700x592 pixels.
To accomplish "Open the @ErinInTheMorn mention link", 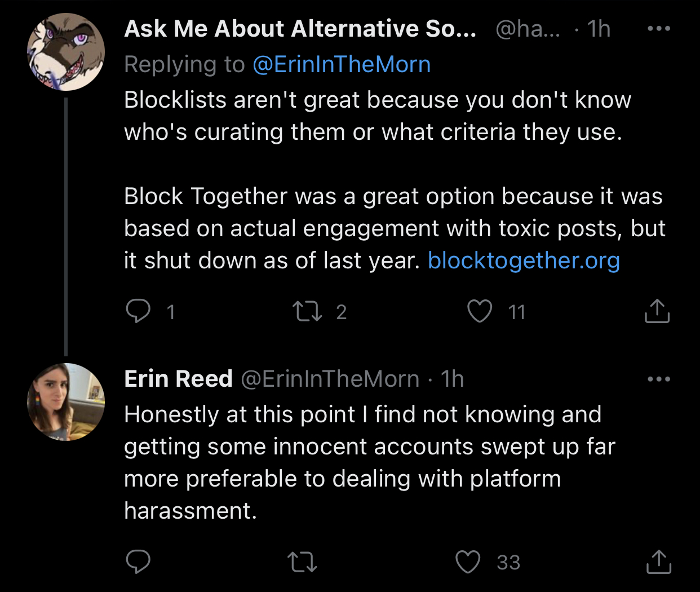I will pyautogui.click(x=342, y=65).
